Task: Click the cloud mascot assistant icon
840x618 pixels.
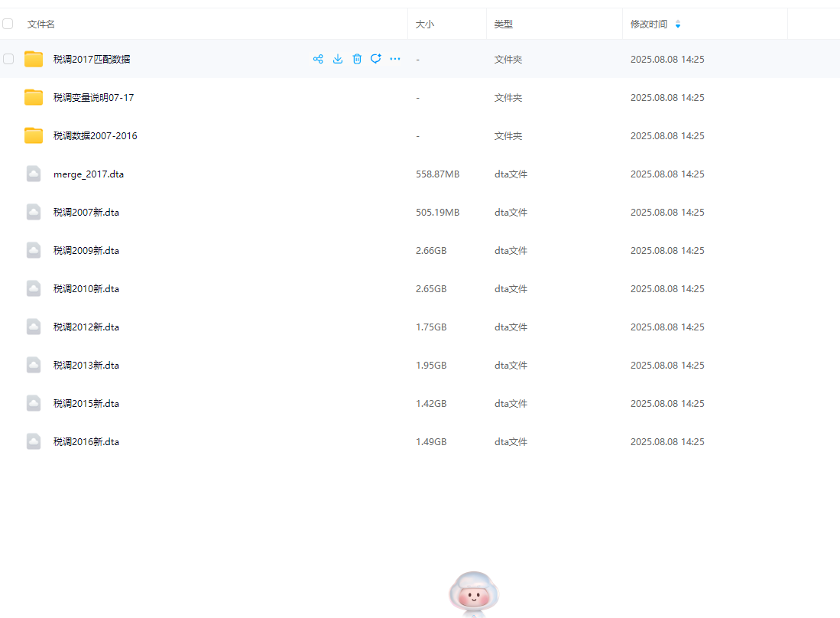Action: click(474, 593)
